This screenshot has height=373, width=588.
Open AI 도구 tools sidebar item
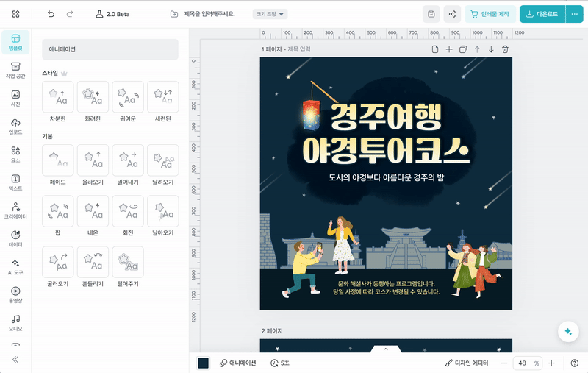15,267
